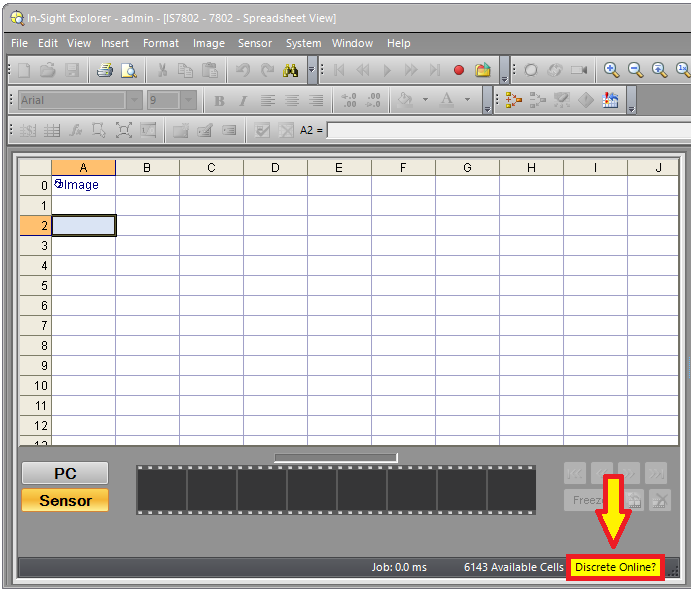This screenshot has width=691, height=590.
Task: Click the 6143 Available Cells status text
Action: tap(513, 567)
